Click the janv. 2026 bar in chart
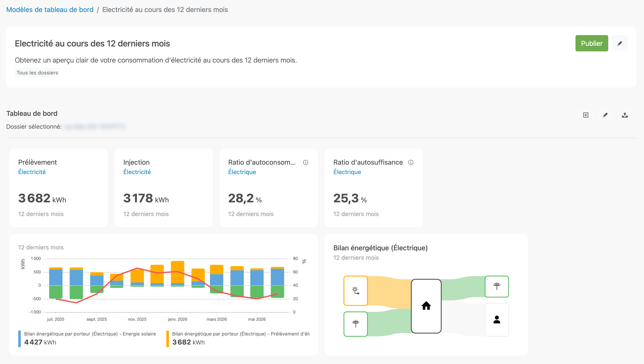This screenshot has width=644, height=364. click(177, 273)
